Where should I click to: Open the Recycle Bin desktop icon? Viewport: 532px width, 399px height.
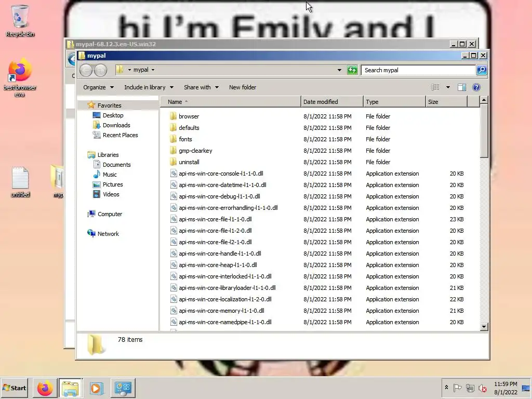point(20,21)
